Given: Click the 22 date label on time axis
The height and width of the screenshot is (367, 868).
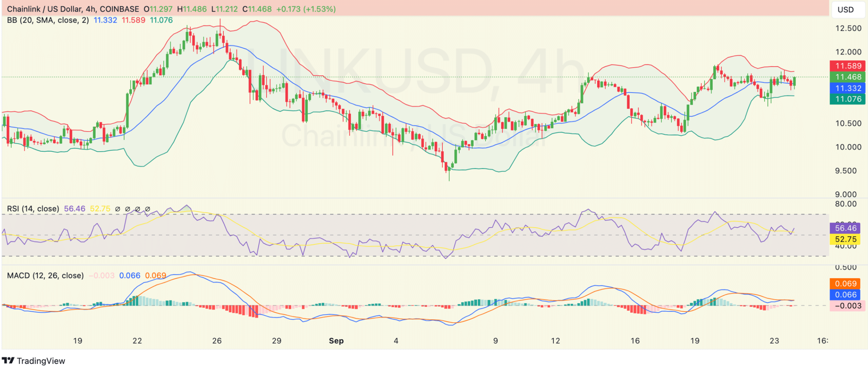Looking at the screenshot, I should (x=137, y=341).
